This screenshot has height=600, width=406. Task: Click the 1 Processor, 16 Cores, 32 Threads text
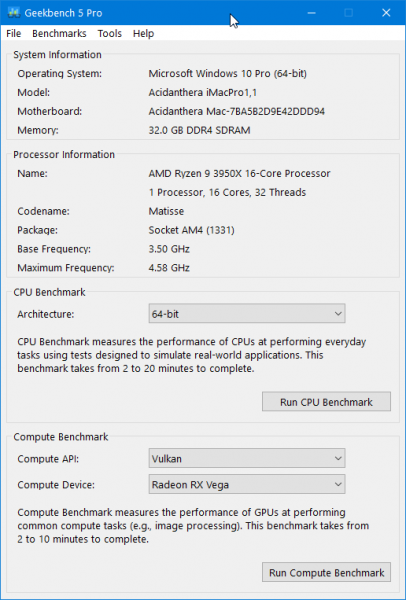pyautogui.click(x=227, y=192)
